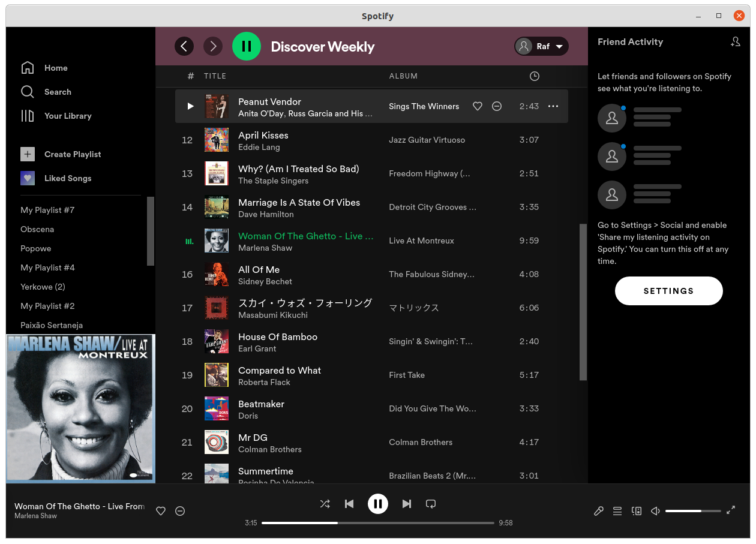
Task: Open Create Playlist
Action: click(x=73, y=154)
